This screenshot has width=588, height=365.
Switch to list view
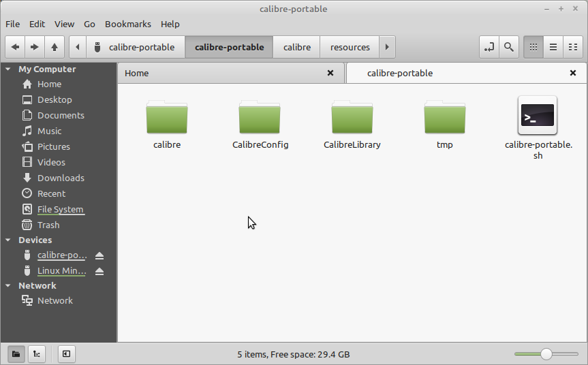[x=553, y=47]
